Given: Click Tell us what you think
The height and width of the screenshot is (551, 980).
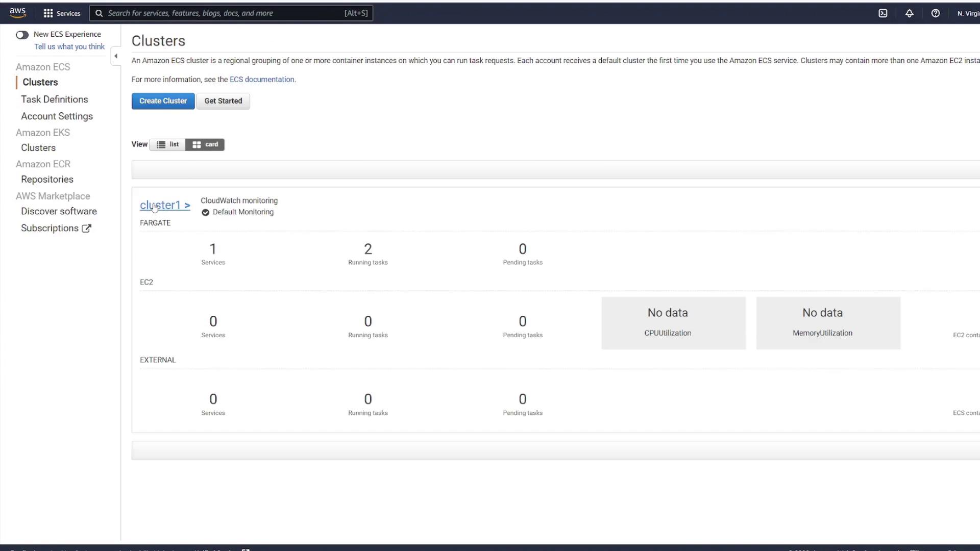Looking at the screenshot, I should (69, 46).
